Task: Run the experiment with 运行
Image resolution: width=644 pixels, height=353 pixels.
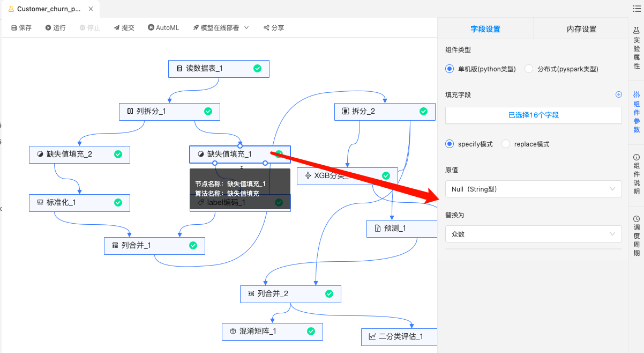Action: point(56,28)
